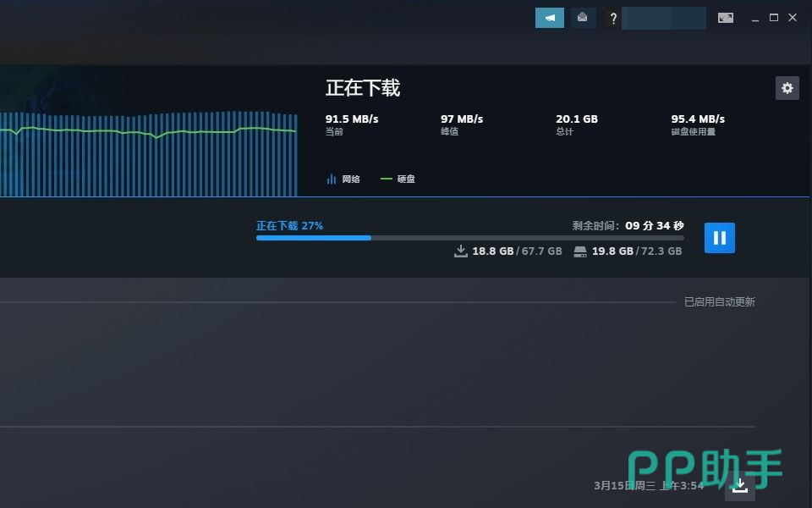The image size is (812, 508).
Task: Click the download arrow icon beside 18.8 GB
Action: tap(461, 251)
